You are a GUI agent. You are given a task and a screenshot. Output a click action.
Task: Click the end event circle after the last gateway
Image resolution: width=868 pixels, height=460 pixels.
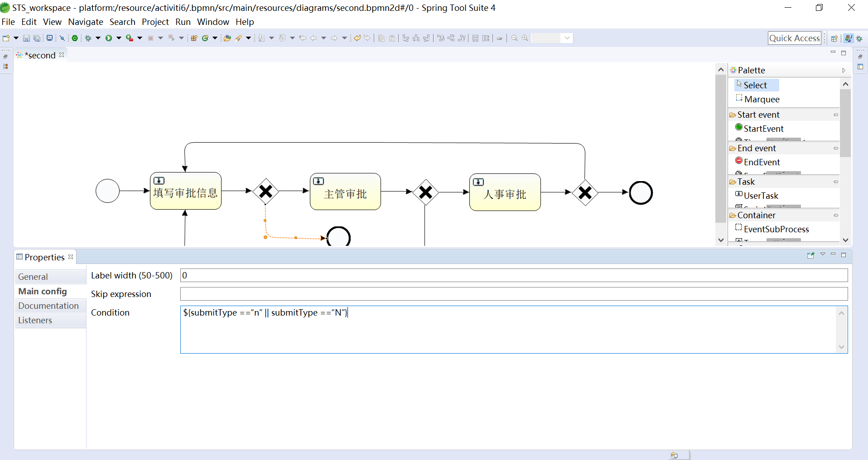point(641,193)
